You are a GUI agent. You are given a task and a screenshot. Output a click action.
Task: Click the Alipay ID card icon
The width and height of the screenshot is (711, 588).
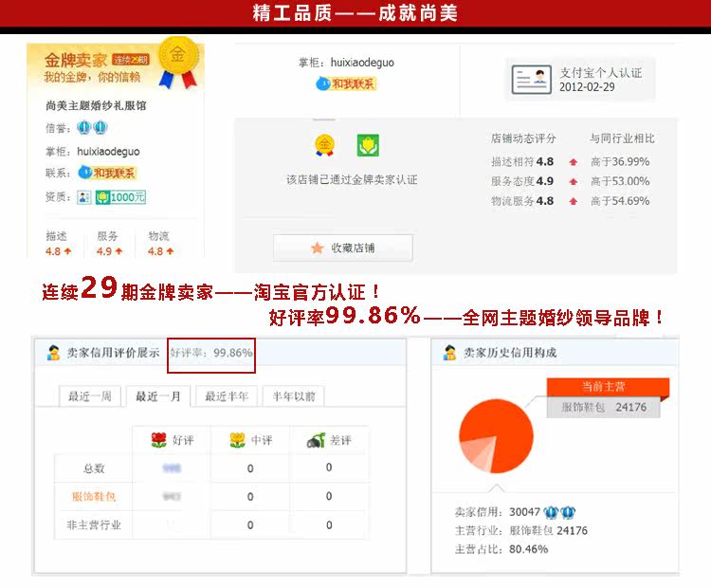[532, 80]
